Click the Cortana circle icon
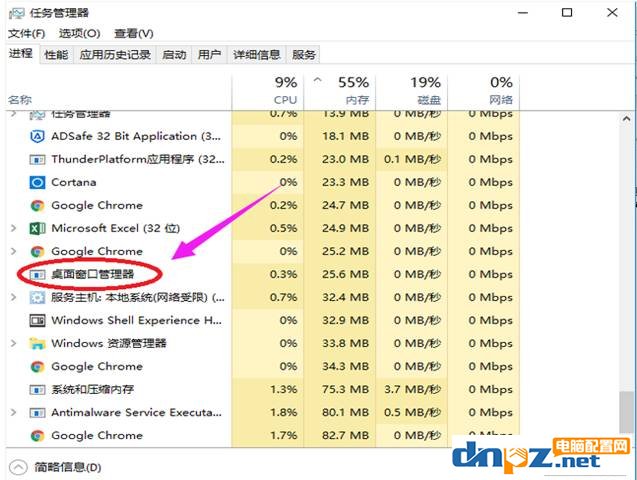 (x=37, y=182)
